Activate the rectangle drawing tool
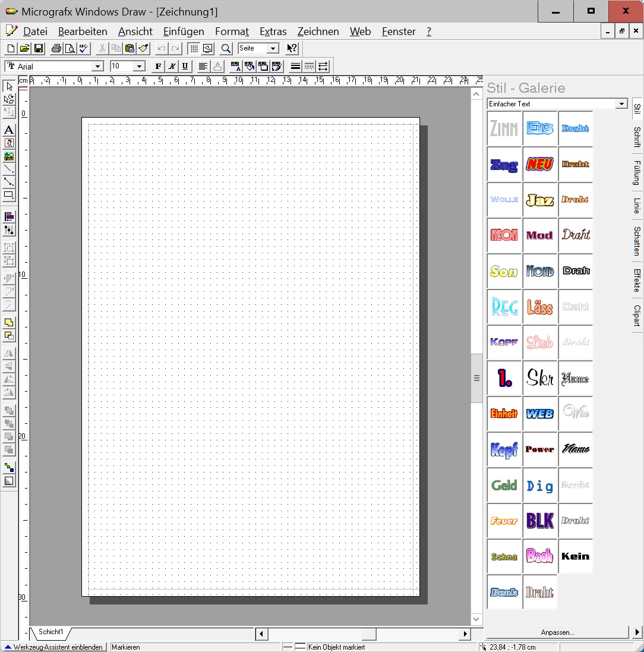 (8, 195)
